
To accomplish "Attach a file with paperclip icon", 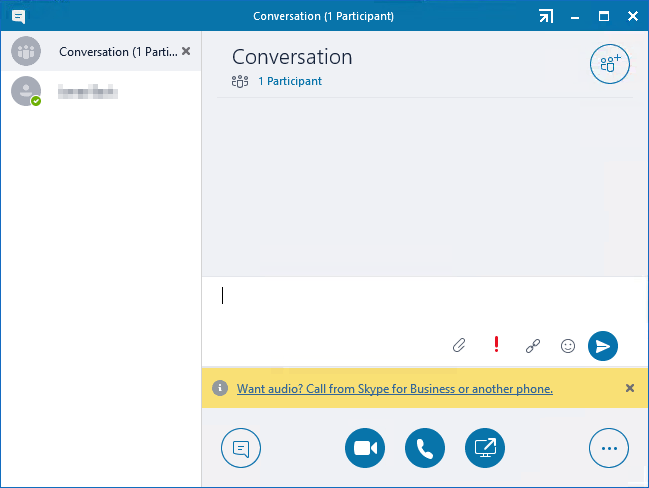I will pos(459,346).
